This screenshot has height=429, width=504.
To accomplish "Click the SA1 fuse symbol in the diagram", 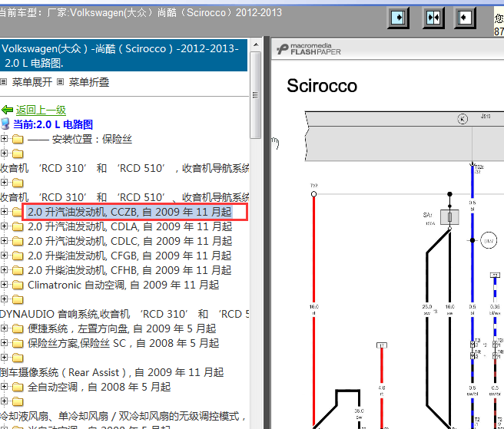I will [x=449, y=217].
